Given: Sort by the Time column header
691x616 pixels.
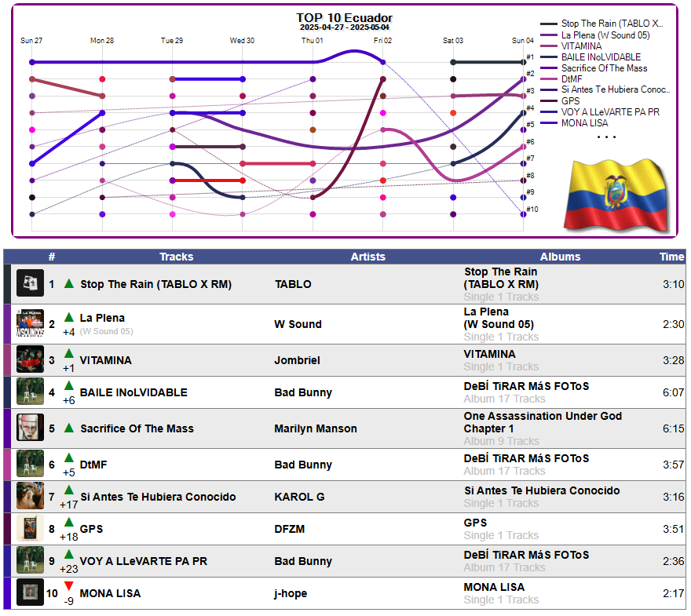Looking at the screenshot, I should pyautogui.click(x=671, y=257).
